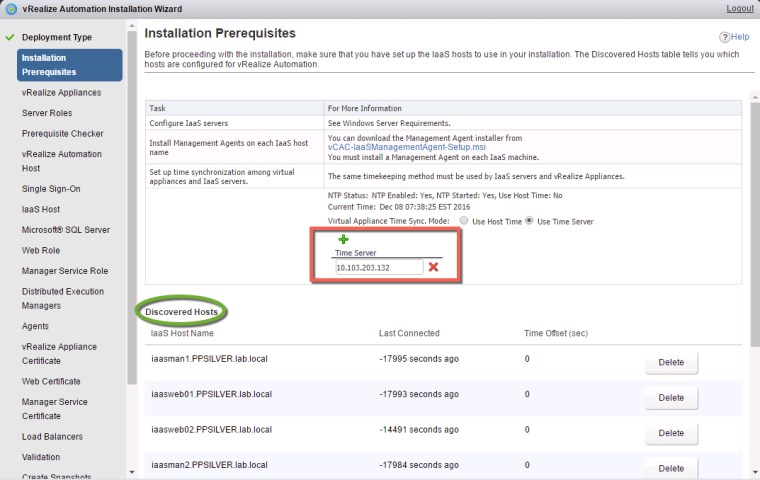The image size is (760, 480).
Task: Click iaasweb02.PPSILVER.lab.local host name
Action: click(211, 430)
